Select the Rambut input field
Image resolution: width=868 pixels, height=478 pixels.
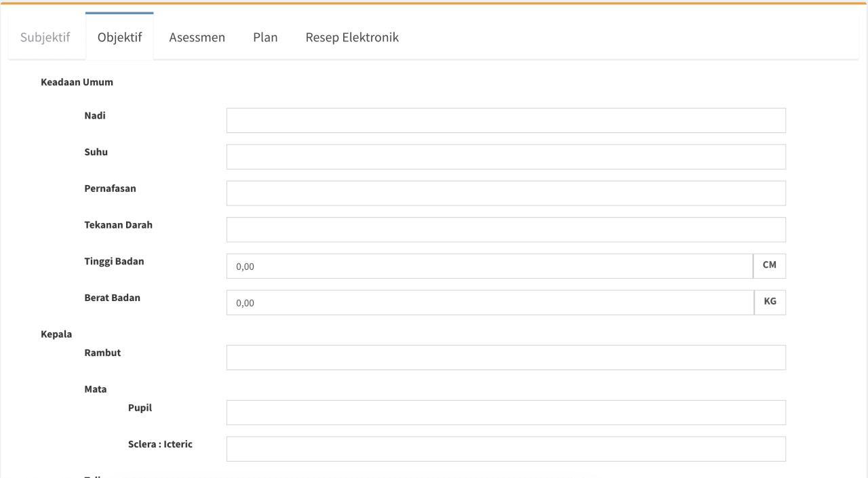pyautogui.click(x=506, y=357)
